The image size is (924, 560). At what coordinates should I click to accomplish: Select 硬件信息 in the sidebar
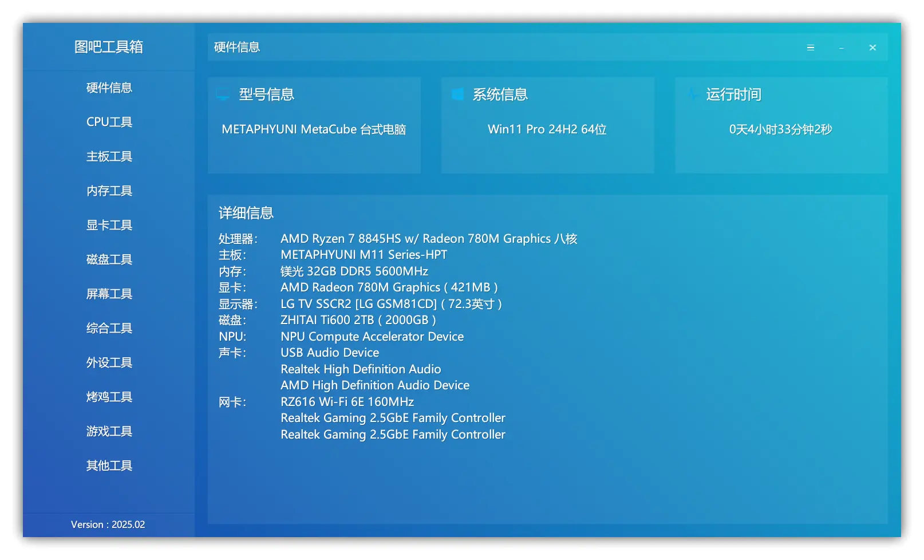[109, 88]
